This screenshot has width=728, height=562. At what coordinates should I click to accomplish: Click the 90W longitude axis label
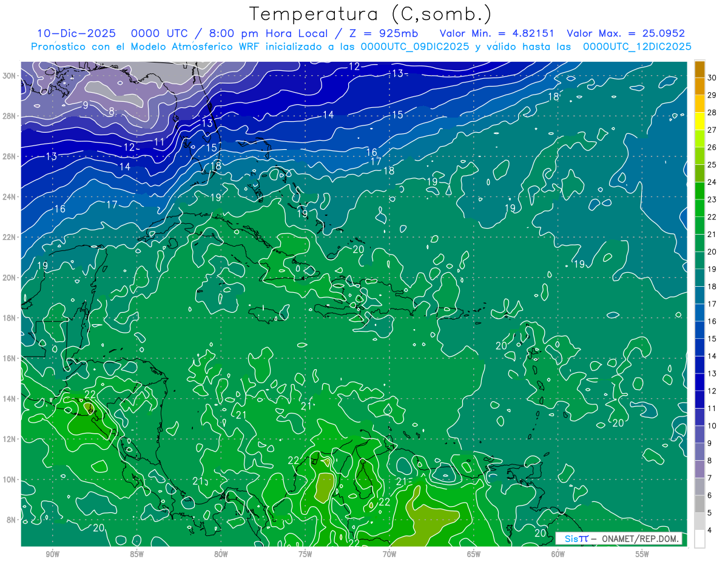tap(52, 554)
